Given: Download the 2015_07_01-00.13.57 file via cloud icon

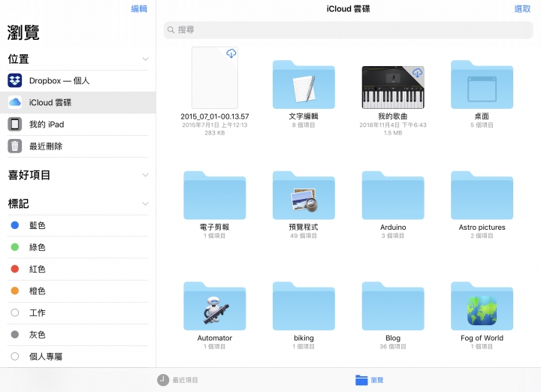Looking at the screenshot, I should [231, 53].
